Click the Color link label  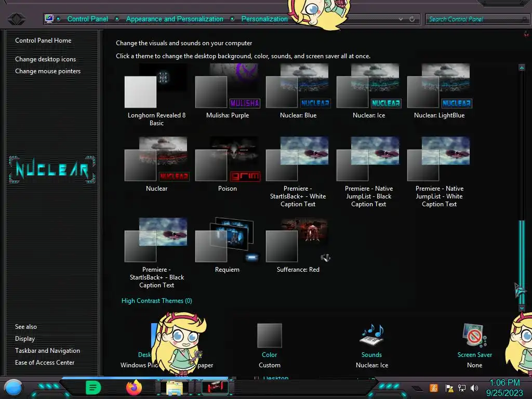(270, 354)
